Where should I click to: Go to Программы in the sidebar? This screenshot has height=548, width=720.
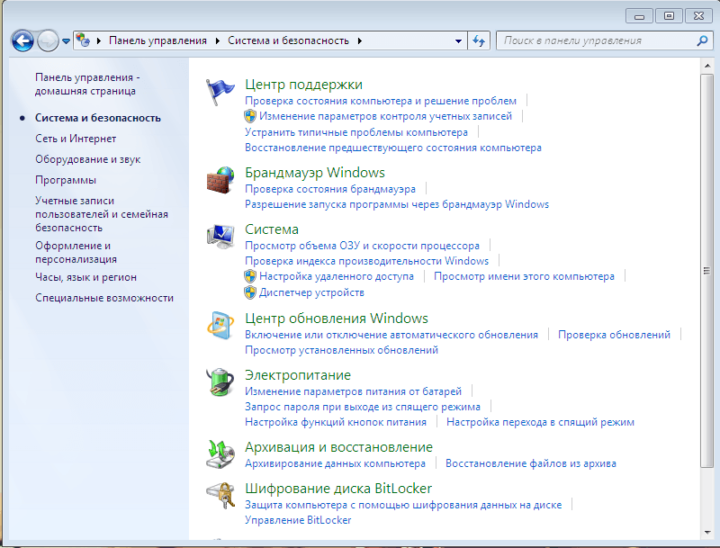(65, 180)
